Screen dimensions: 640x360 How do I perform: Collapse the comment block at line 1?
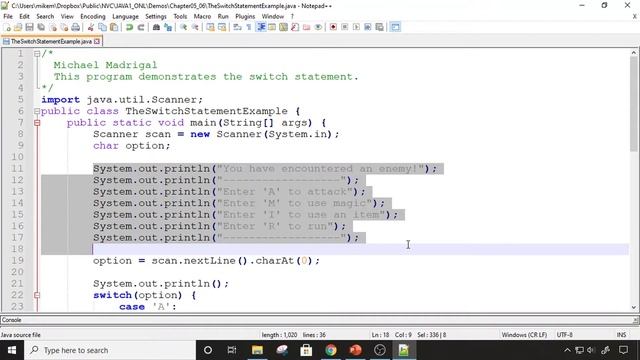[x=37, y=53]
